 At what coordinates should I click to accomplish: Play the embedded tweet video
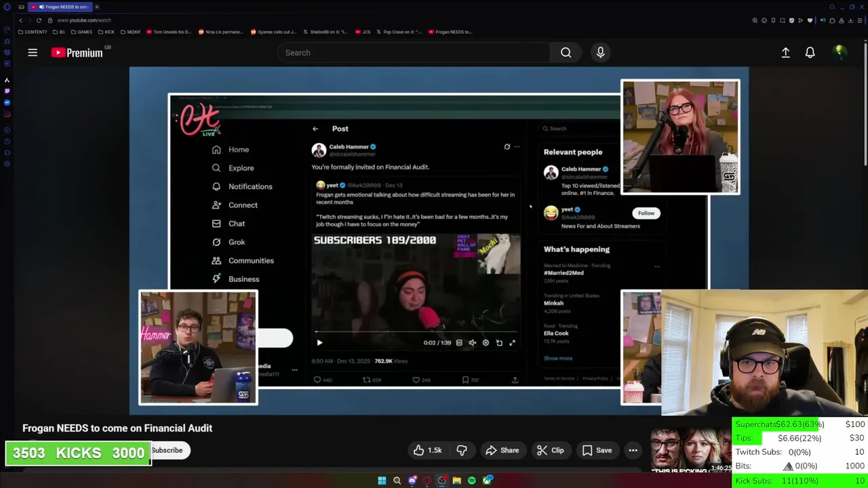click(x=319, y=343)
